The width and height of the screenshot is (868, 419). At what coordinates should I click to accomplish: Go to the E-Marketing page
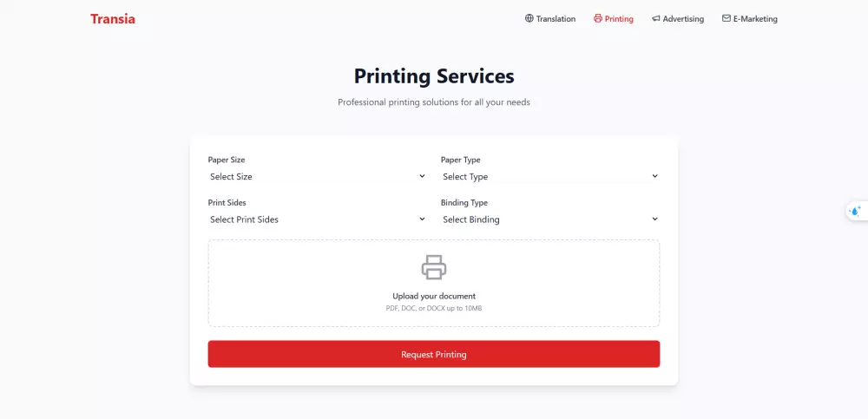pos(750,19)
